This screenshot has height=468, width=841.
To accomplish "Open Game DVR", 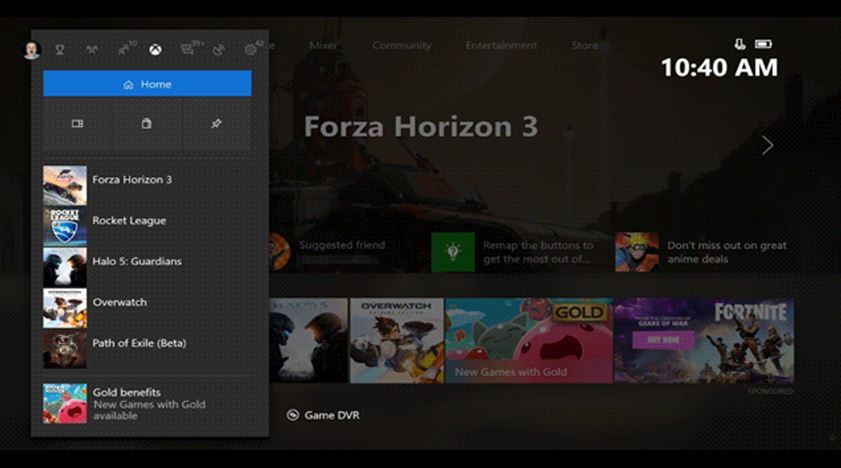I will click(x=323, y=415).
